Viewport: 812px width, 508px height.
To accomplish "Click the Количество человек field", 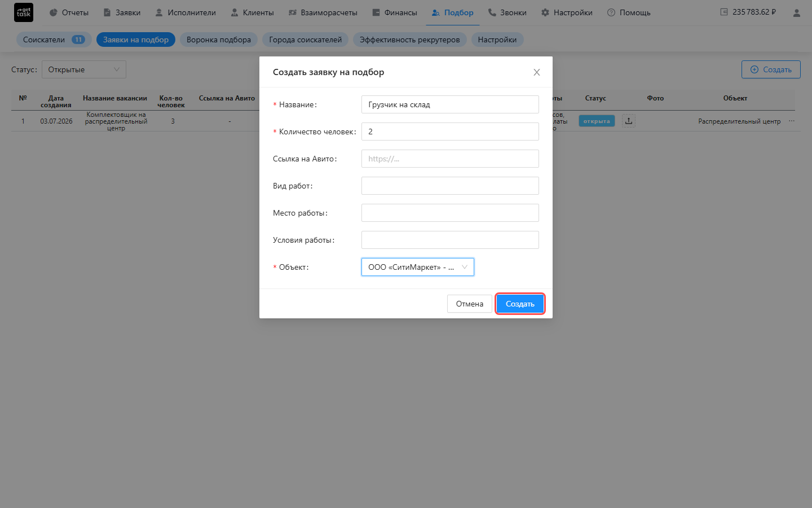I will pos(450,132).
